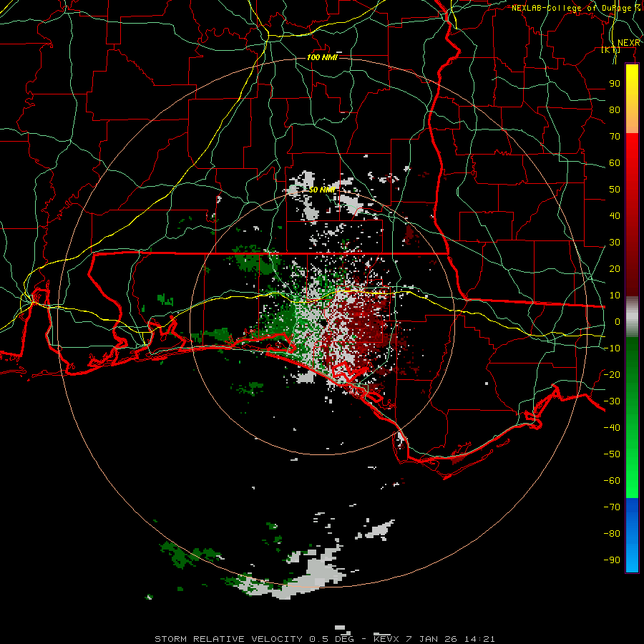This screenshot has height=644, width=644.
Task: Click the 30 value on the velocity scale
Action: 615,243
